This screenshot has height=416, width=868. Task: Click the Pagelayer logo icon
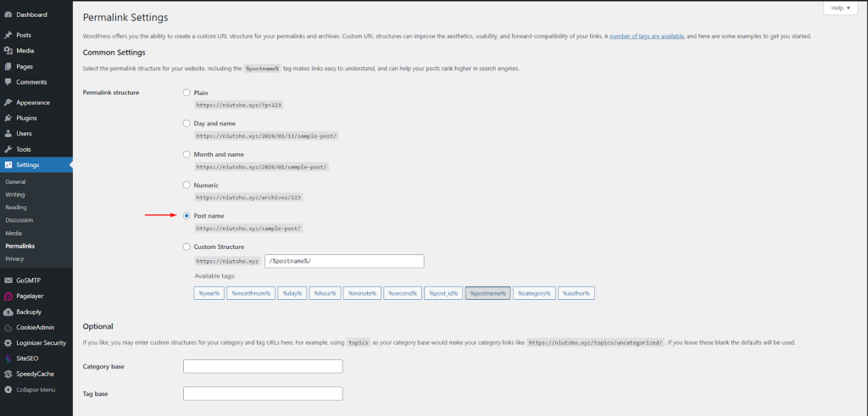(x=8, y=296)
